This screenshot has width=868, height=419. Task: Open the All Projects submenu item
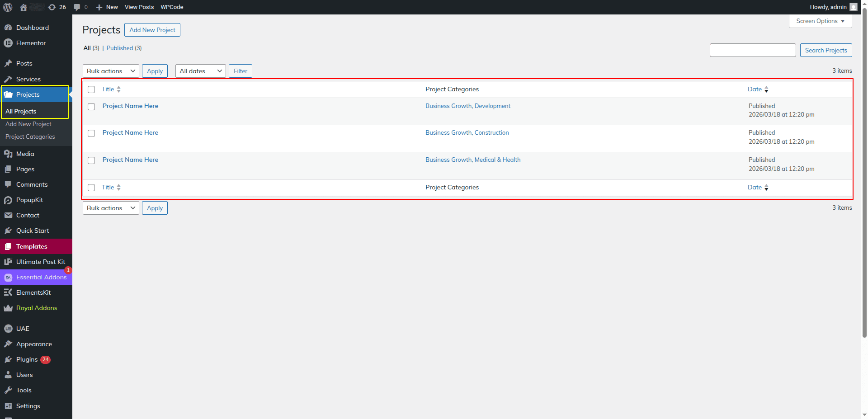point(21,111)
